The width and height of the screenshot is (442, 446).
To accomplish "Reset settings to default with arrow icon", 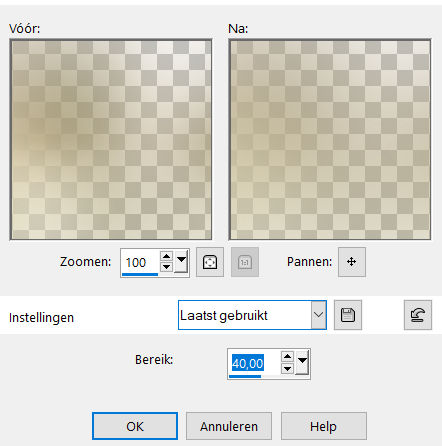I will (x=418, y=315).
